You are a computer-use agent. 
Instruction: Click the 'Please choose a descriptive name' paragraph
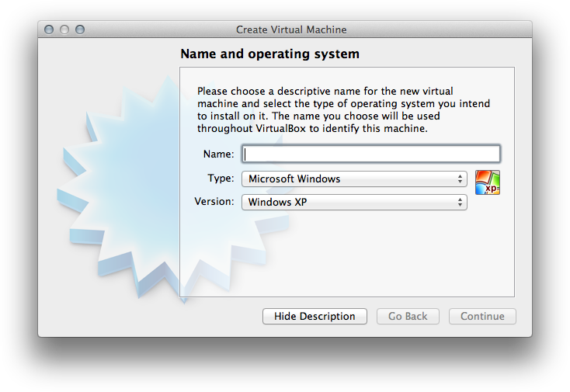pos(343,109)
